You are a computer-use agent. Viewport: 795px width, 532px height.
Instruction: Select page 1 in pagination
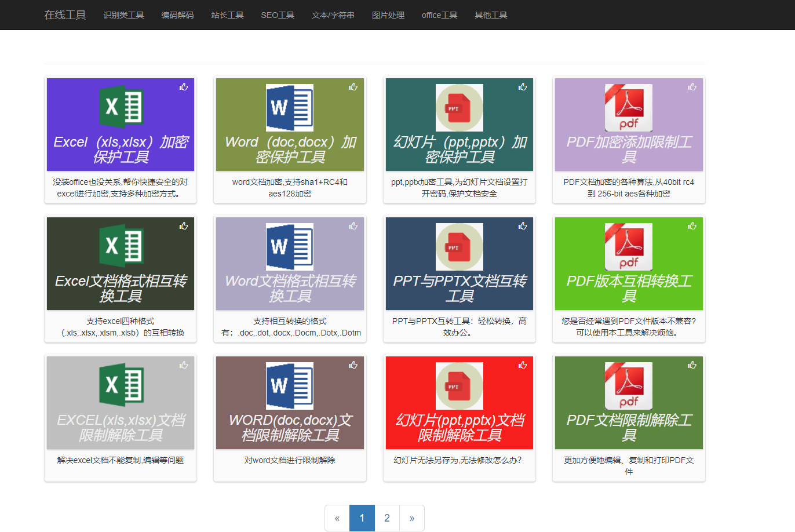pos(362,518)
